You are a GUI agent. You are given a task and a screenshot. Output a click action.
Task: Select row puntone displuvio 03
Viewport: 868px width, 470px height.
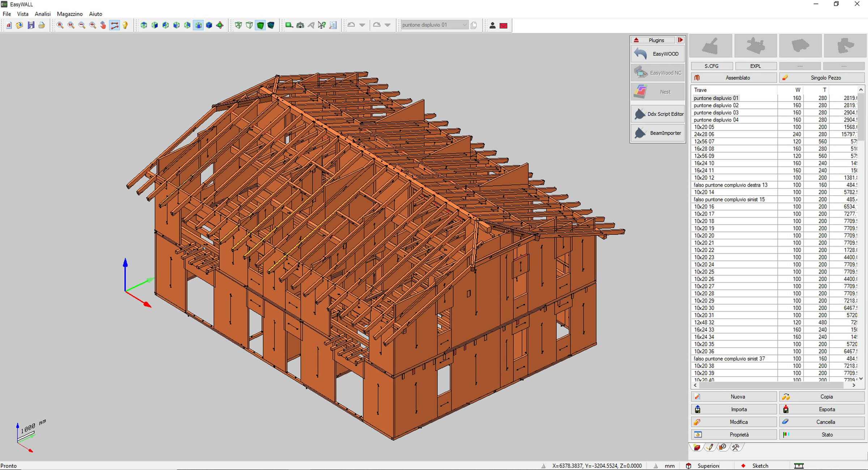(775, 112)
